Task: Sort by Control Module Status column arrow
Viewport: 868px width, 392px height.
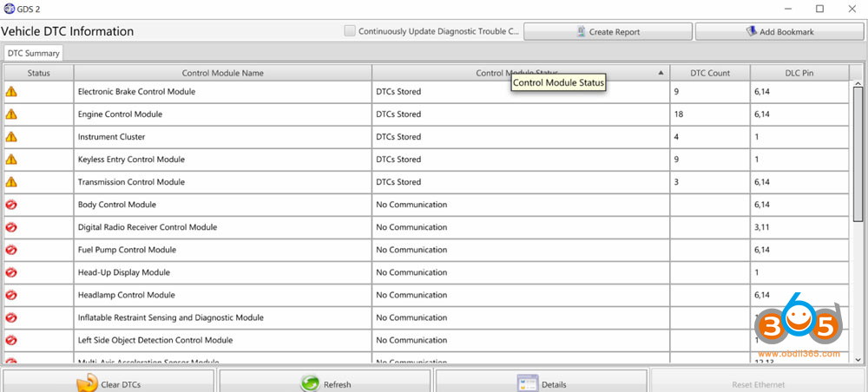Action: point(661,73)
